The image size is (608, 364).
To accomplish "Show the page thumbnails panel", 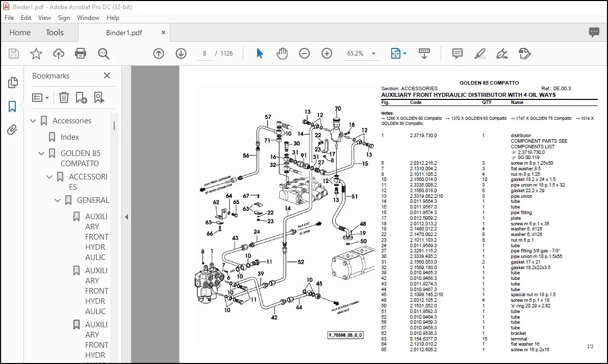I will tap(12, 82).
